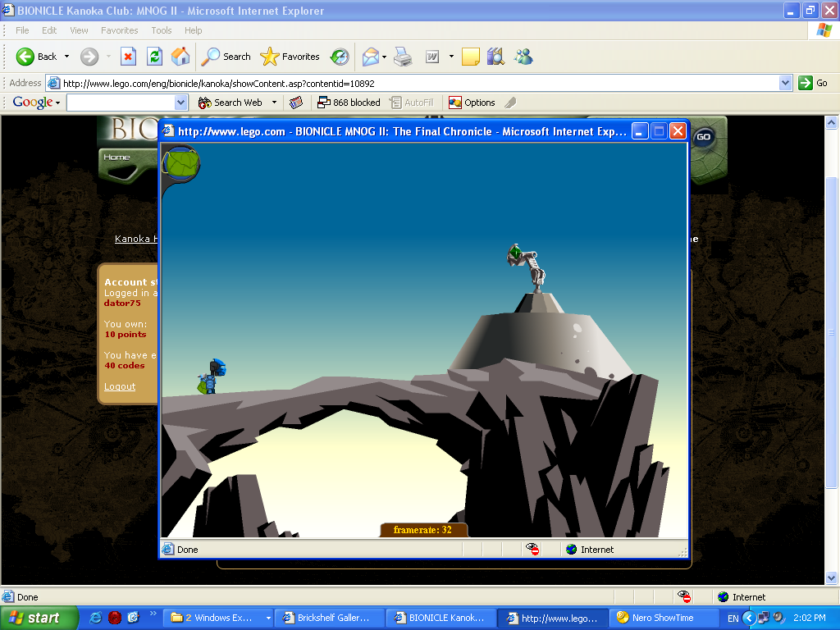This screenshot has width=840, height=630.
Task: Open the Google toolbar logo menu
Action: coord(36,103)
